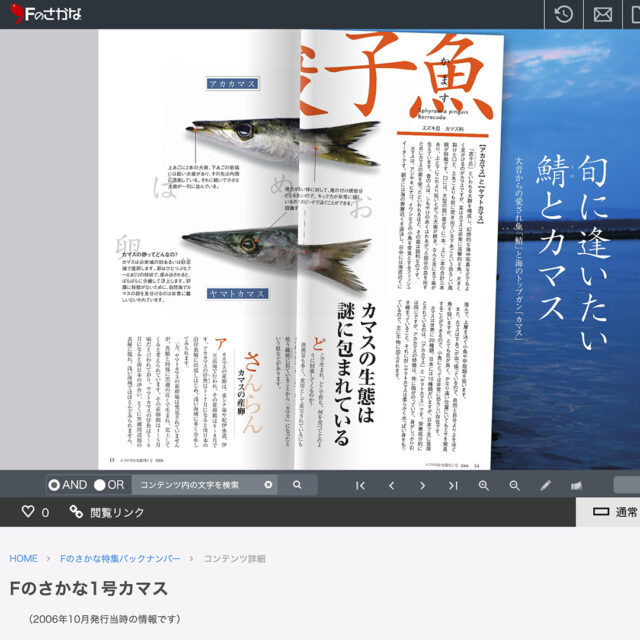Click the アカカマス label on the page
This screenshot has height=640, width=640.
tap(232, 84)
